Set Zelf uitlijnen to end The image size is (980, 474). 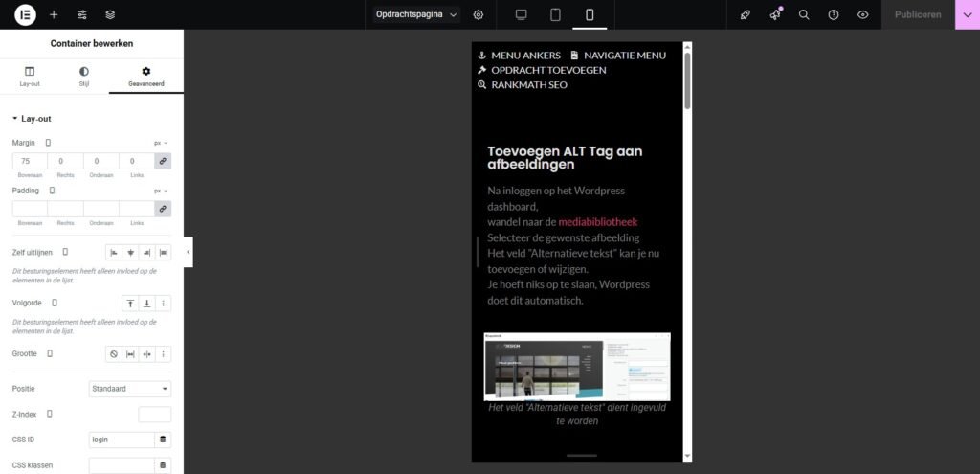[x=146, y=252]
